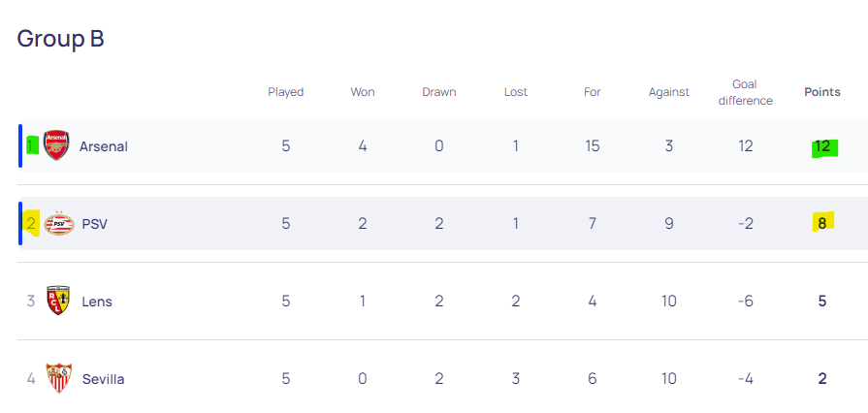Click Arsenal's green highlighted 12 points
The image size is (868, 413).
pyautogui.click(x=822, y=146)
